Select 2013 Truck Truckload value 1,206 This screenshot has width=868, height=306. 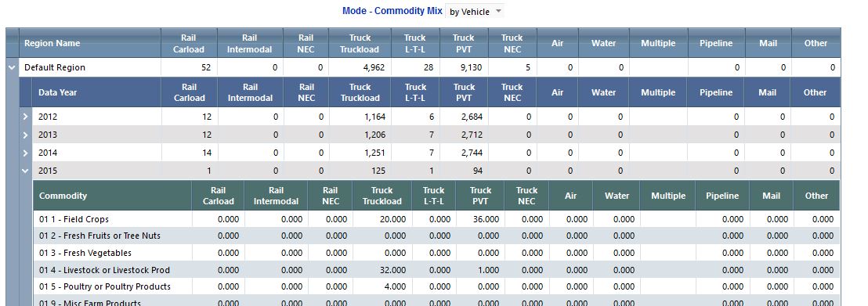click(360, 135)
